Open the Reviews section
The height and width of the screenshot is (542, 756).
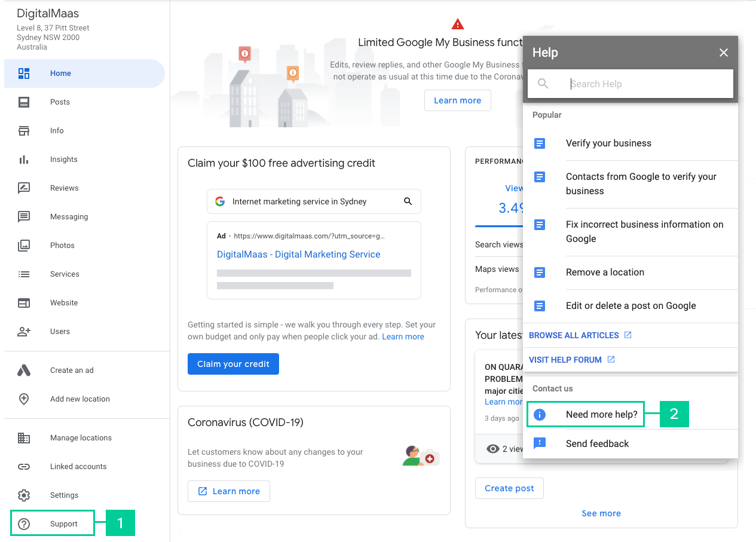click(84, 188)
